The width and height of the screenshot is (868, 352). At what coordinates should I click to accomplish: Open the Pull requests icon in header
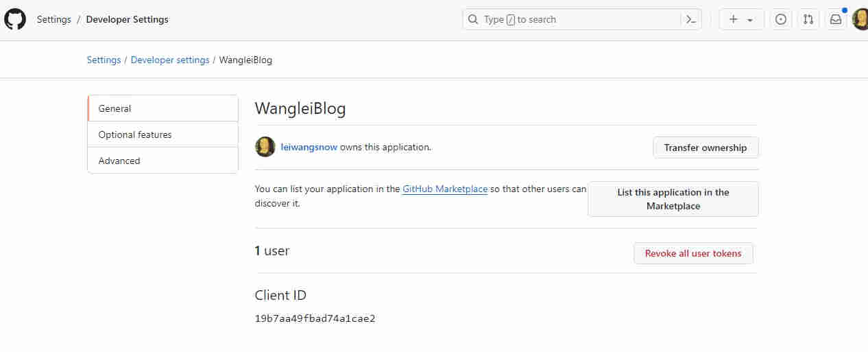(808, 20)
